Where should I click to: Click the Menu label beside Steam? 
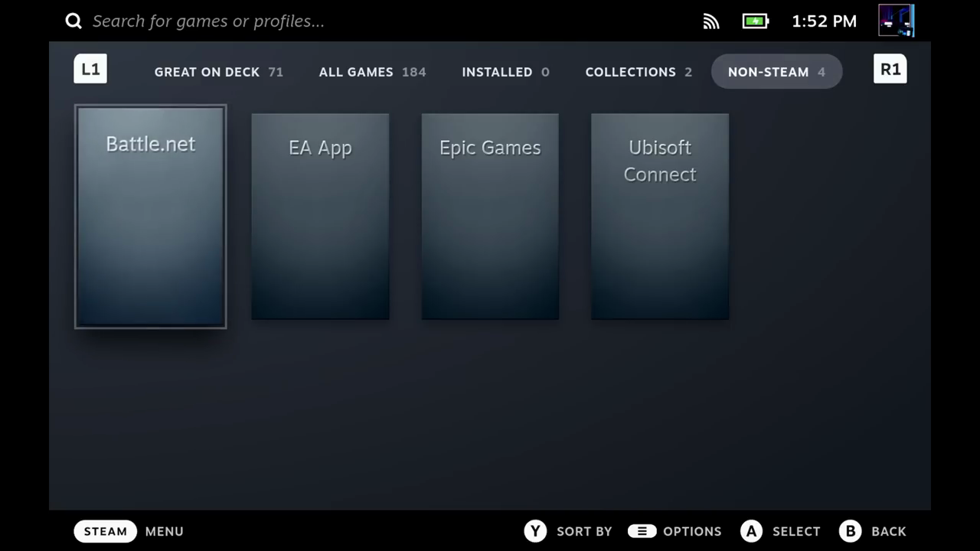pos(164,531)
